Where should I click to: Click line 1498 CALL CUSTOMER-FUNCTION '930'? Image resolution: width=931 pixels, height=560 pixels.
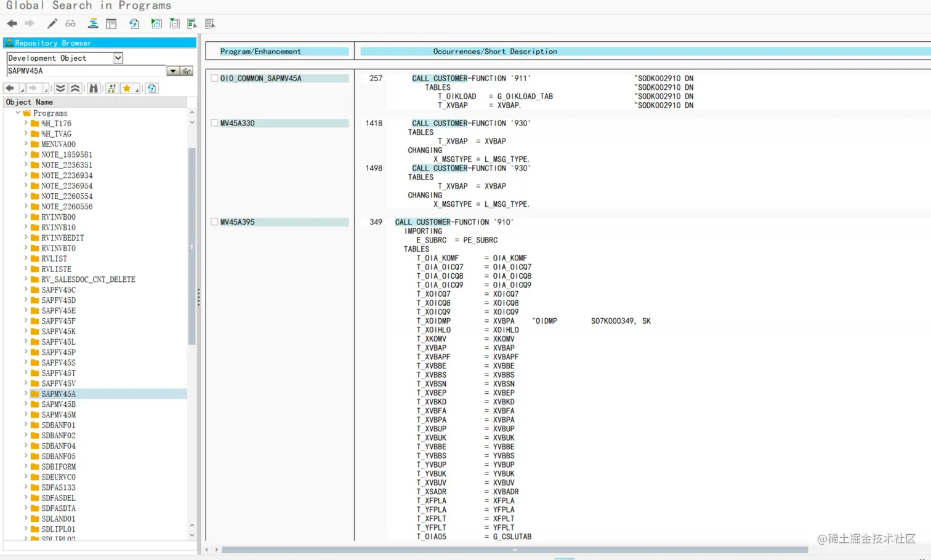pos(471,168)
